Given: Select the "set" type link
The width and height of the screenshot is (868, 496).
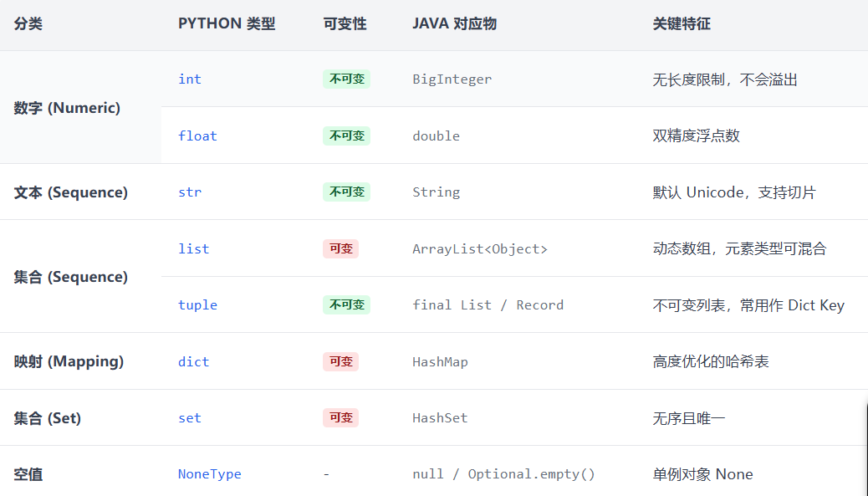Looking at the screenshot, I should point(190,418).
